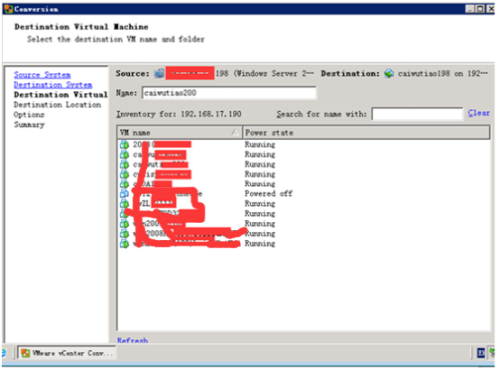Click the language indicator in system tray
Screen dimensions: 500x370
pyautogui.click(x=481, y=353)
